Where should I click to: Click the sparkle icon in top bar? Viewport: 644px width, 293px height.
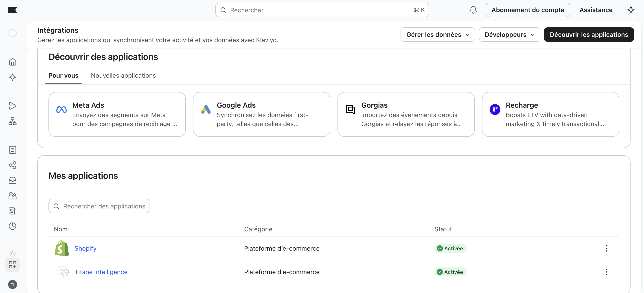(x=631, y=10)
